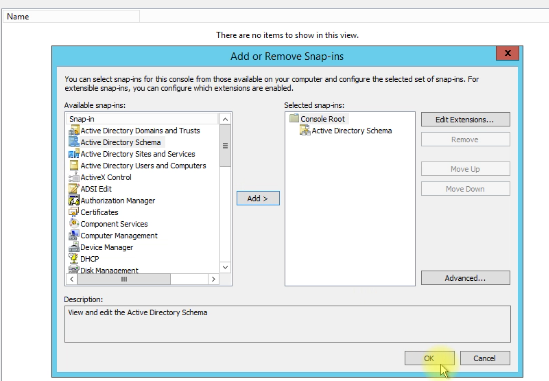This screenshot has width=549, height=381.
Task: Click the Active Directory Sites and Services icon
Action: click(74, 154)
